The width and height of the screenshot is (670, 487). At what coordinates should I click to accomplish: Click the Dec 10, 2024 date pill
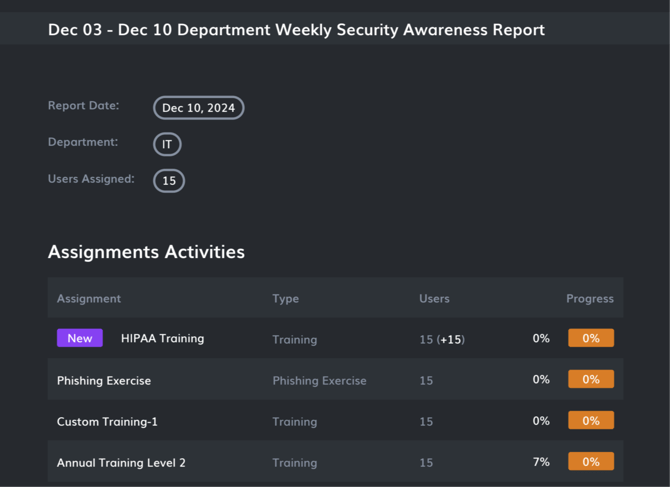(198, 108)
